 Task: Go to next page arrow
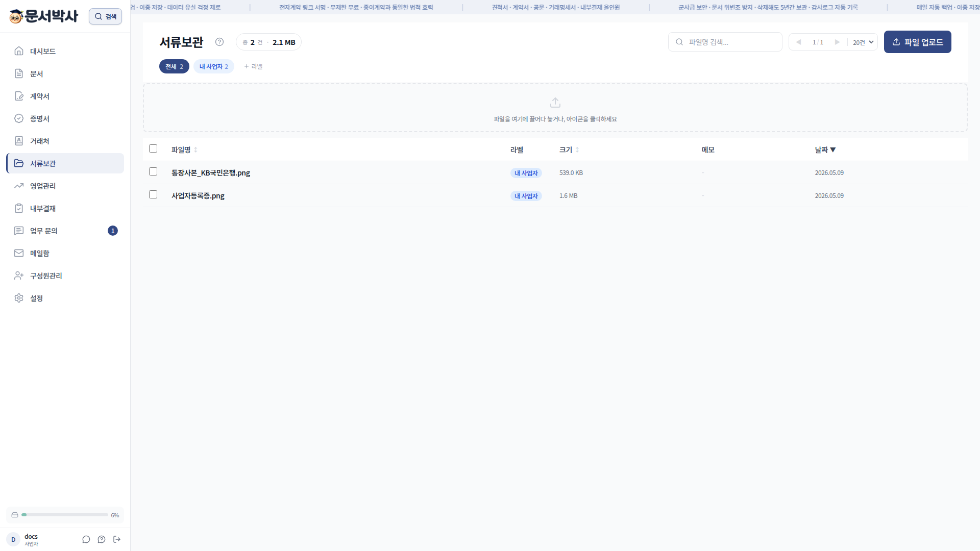[x=837, y=42]
